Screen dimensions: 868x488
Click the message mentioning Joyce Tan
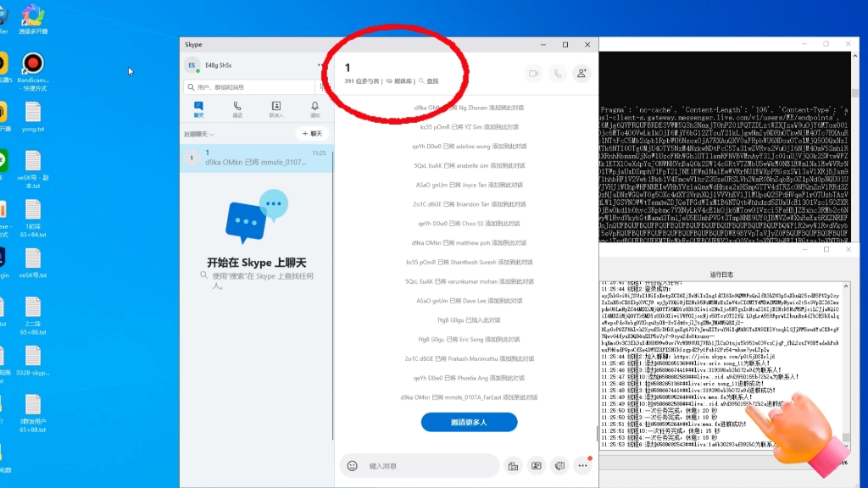click(x=469, y=186)
